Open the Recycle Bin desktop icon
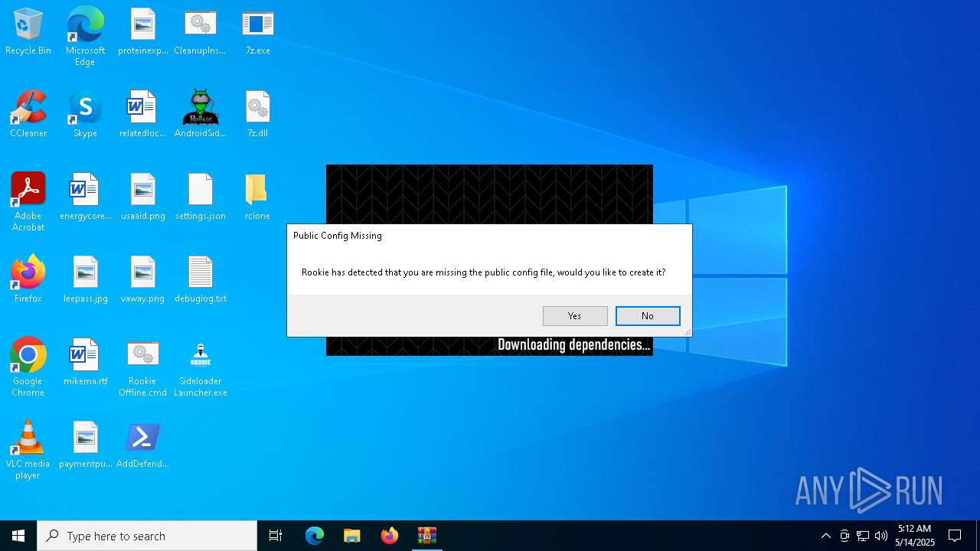This screenshot has width=980, height=551. (28, 32)
